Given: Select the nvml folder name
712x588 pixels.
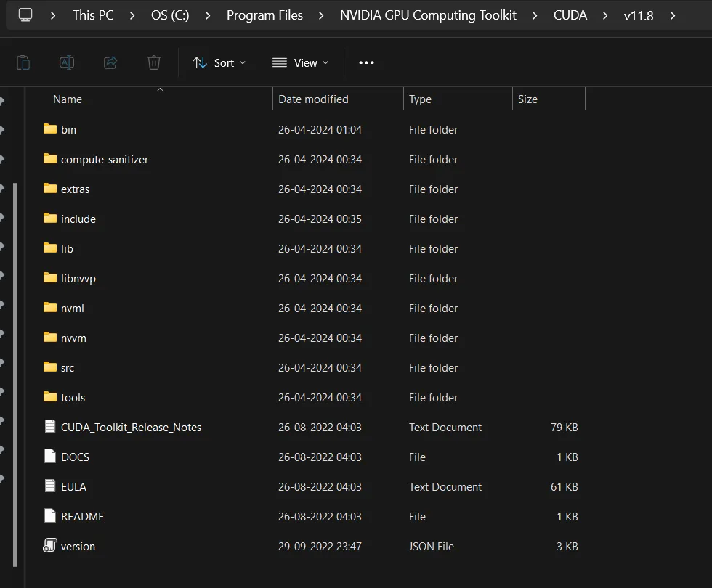Looking at the screenshot, I should pos(72,309).
